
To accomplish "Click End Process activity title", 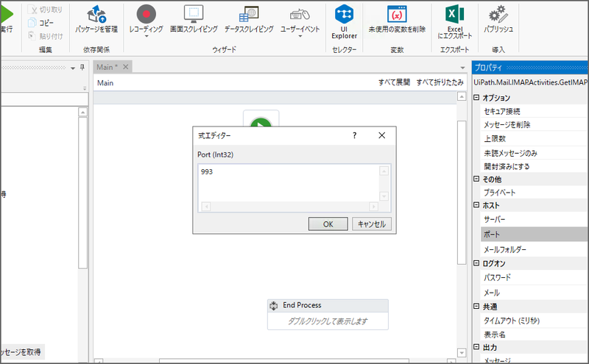I will 302,305.
